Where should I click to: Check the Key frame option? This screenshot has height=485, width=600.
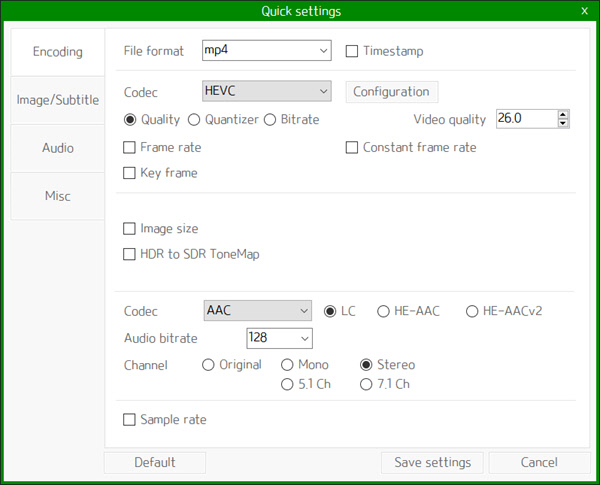[x=129, y=173]
